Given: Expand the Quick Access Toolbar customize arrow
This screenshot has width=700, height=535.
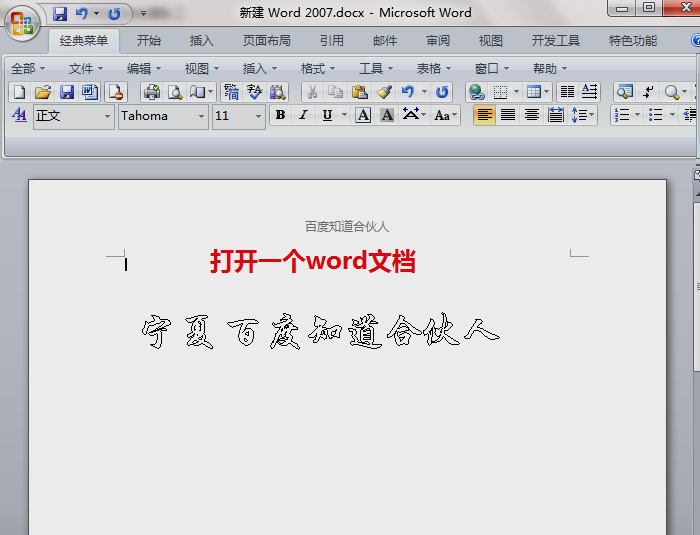Looking at the screenshot, I should click(x=143, y=14).
